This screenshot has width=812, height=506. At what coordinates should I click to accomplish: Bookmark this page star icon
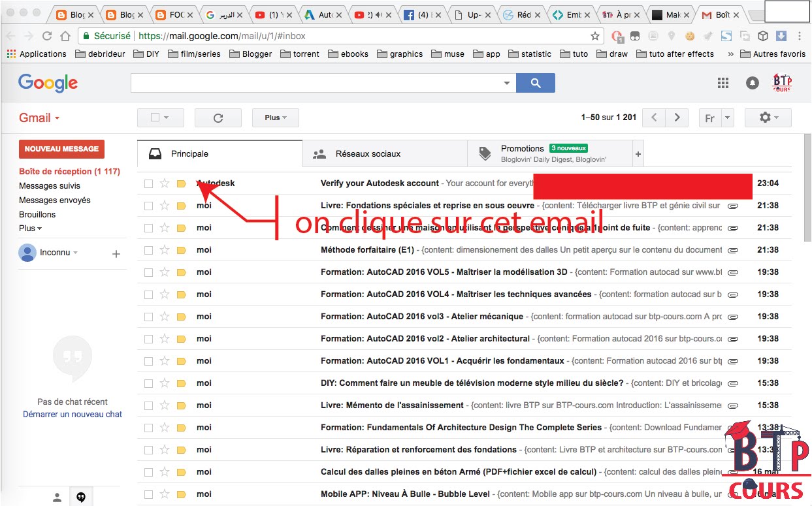594,37
